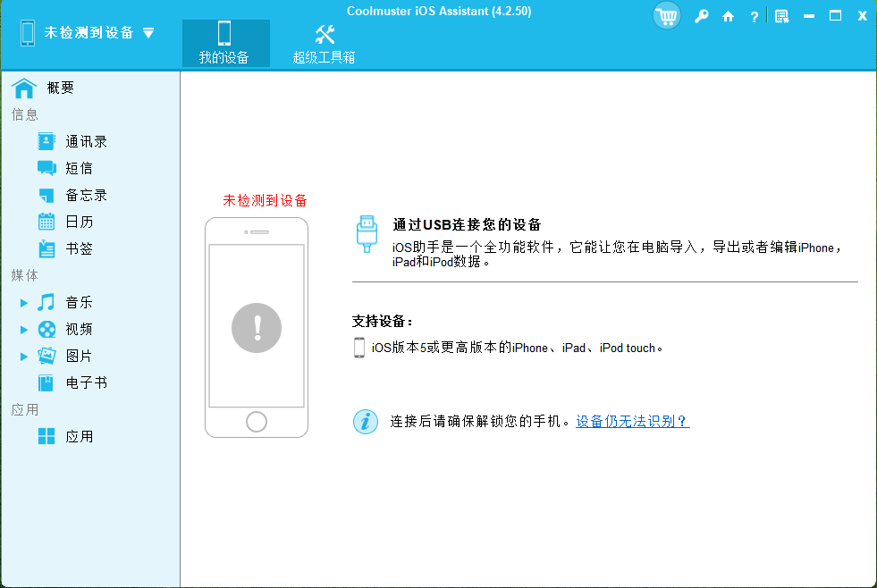Click the USB connector icon
This screenshot has height=588, width=877.
pos(367,234)
